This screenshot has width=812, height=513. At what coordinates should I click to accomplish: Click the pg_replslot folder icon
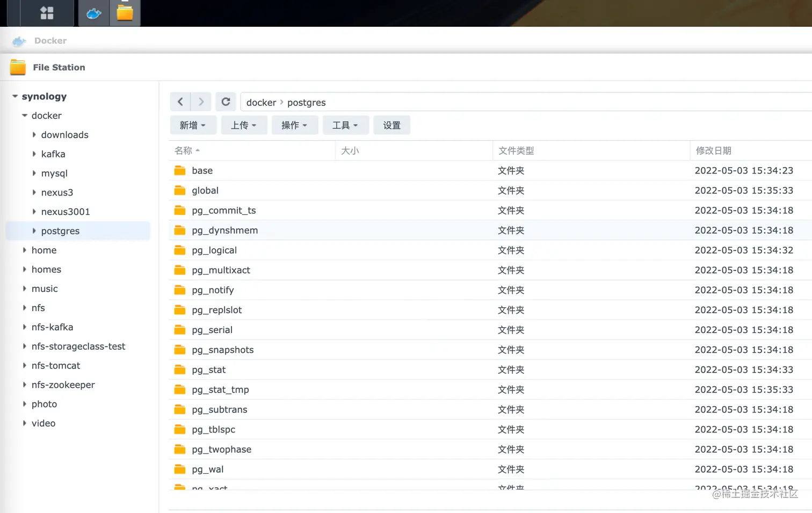tap(180, 310)
